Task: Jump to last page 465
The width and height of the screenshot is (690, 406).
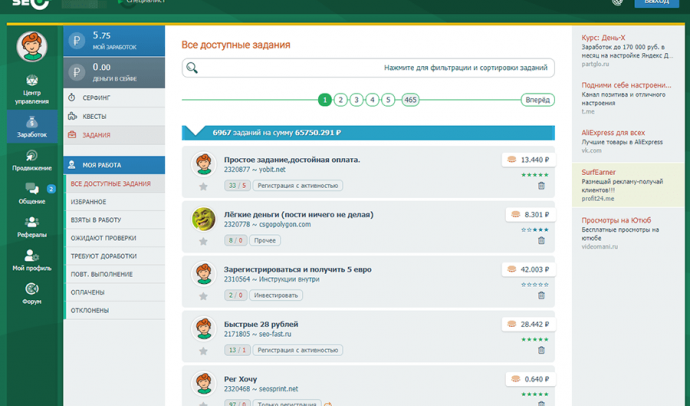Action: click(410, 100)
